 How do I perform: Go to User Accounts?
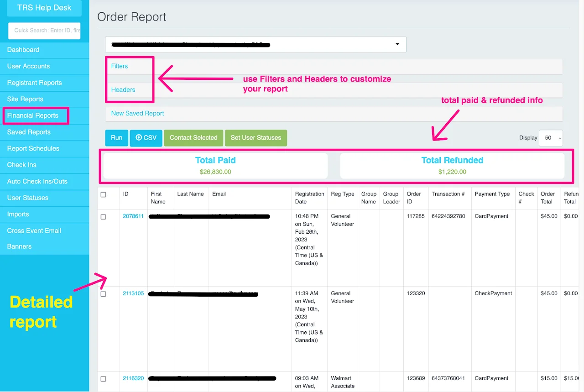click(44, 66)
